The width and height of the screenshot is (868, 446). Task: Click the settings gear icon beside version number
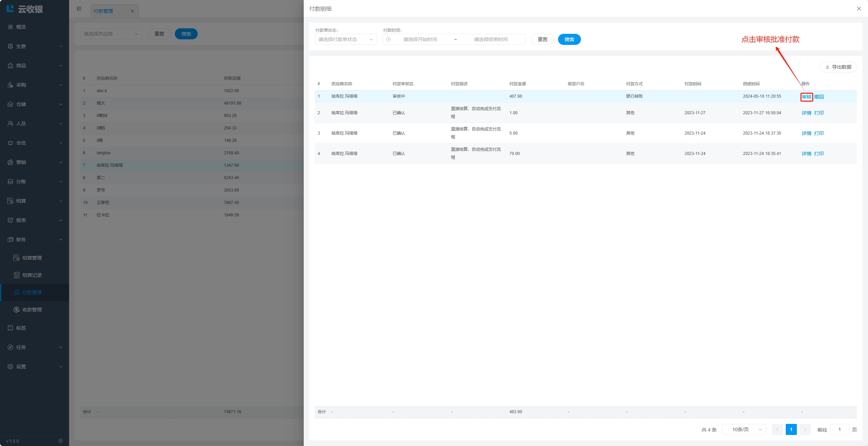60,441
